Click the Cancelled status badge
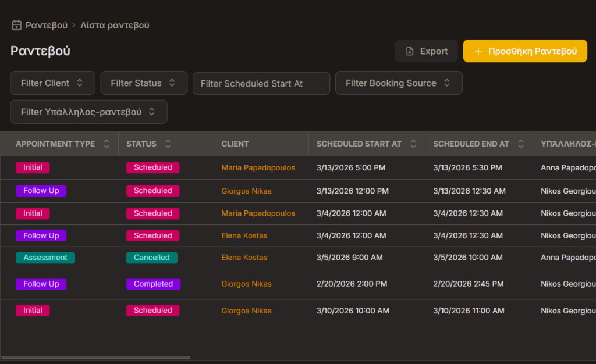Image resolution: width=596 pixels, height=364 pixels. pos(152,258)
